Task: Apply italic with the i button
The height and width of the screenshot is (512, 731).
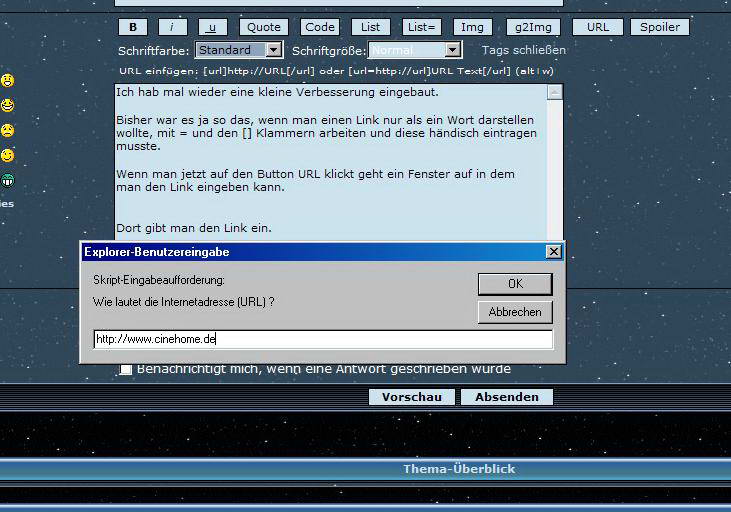Action: click(171, 27)
